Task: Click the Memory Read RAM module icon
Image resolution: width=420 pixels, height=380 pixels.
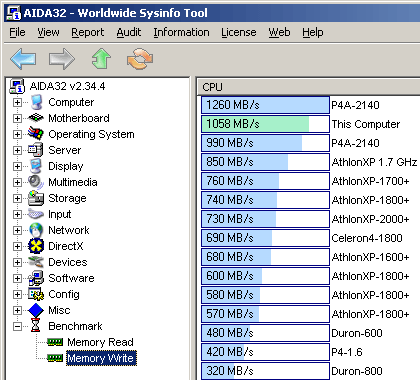Action: pos(55,342)
